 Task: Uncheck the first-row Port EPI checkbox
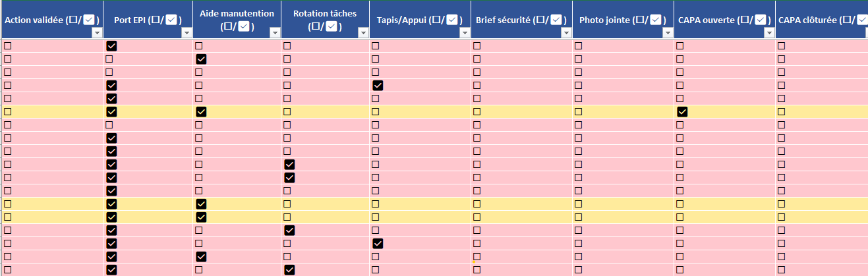pyautogui.click(x=111, y=46)
